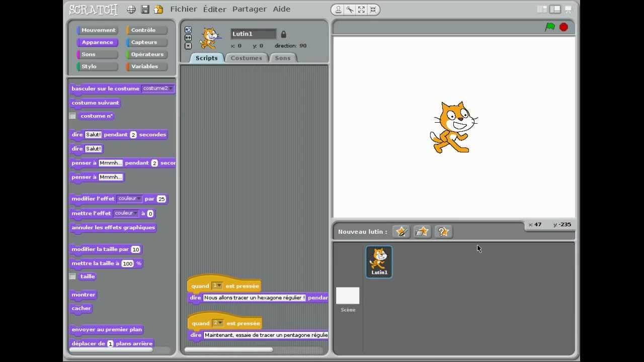
Task: Select the duplicate stamp tool
Action: (339, 10)
